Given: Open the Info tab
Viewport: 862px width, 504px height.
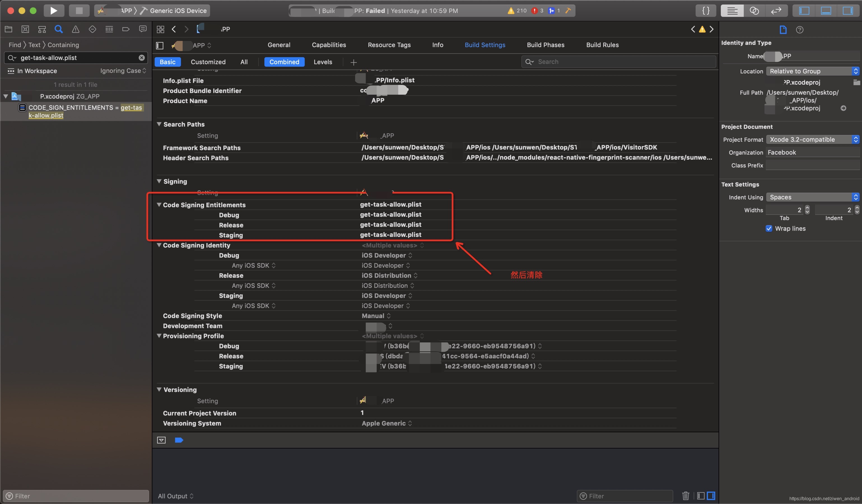Looking at the screenshot, I should tap(437, 45).
